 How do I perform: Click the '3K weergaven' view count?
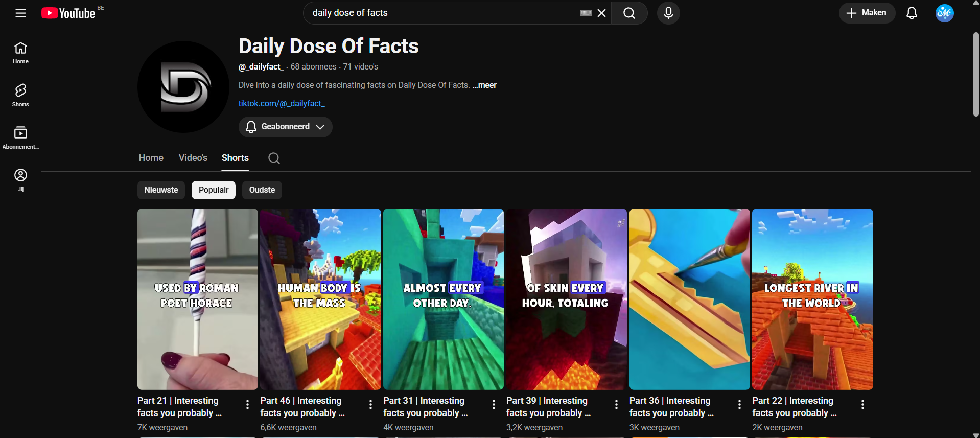click(655, 428)
